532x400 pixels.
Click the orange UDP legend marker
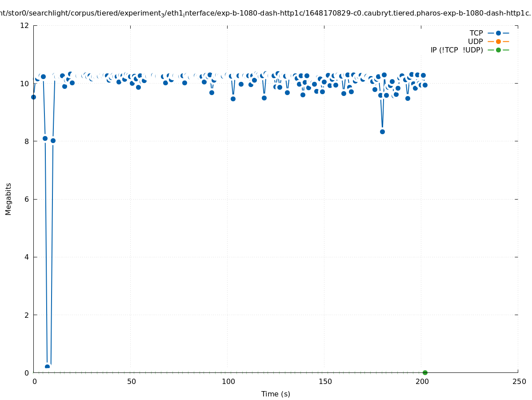[498, 41]
